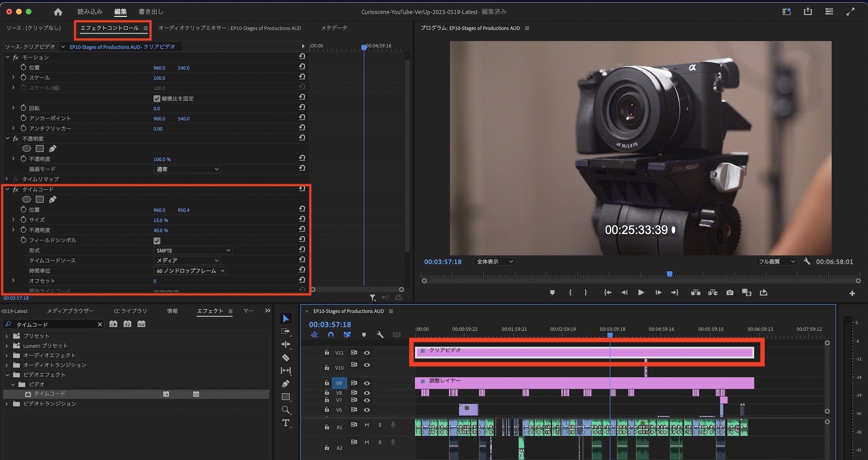Select the Type tool
The width and height of the screenshot is (868, 460).
(286, 423)
